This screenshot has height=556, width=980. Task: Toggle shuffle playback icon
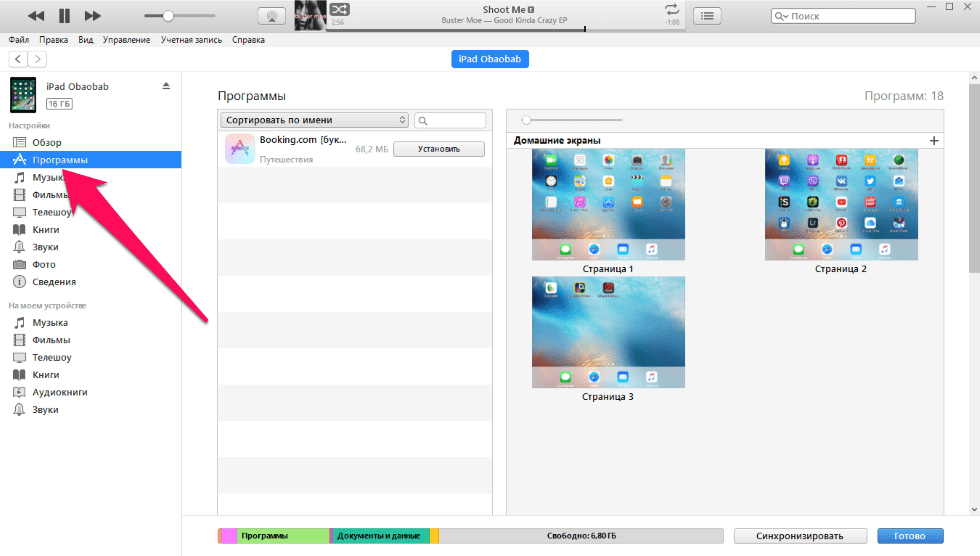[338, 9]
